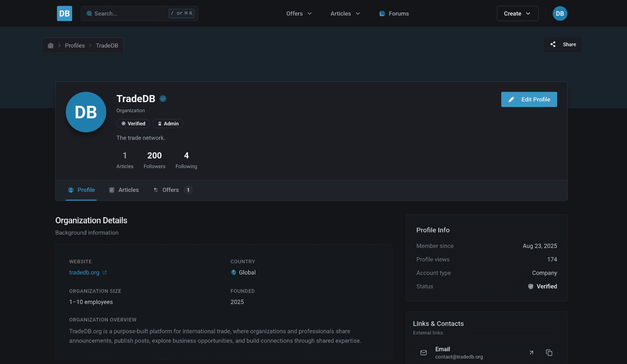
Task: Open the Offers tab with badge 1
Action: (170, 190)
